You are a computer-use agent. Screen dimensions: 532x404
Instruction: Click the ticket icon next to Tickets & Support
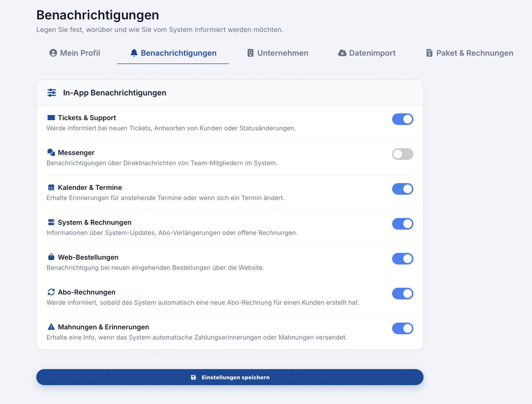[x=51, y=118]
